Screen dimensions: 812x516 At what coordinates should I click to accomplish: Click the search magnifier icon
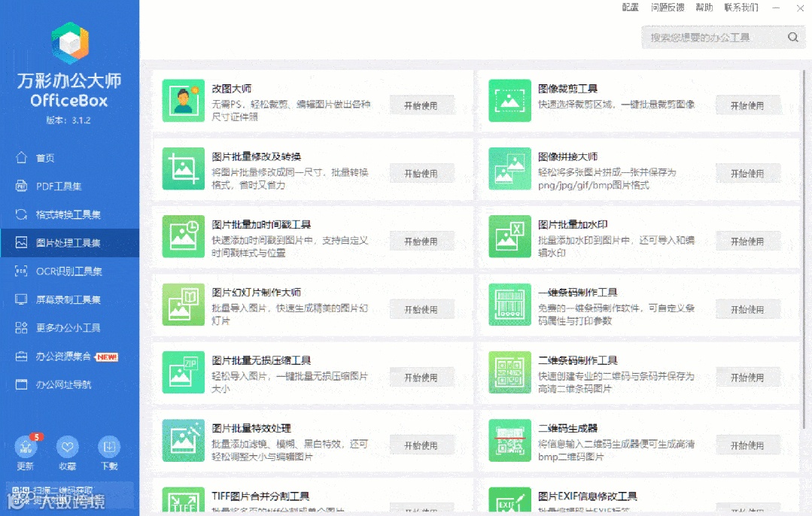pyautogui.click(x=793, y=38)
